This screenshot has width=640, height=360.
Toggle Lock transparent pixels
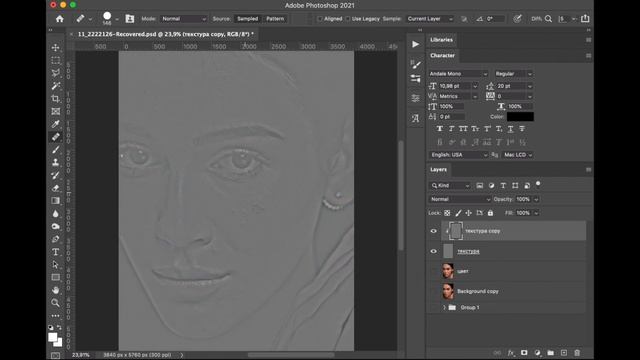(x=447, y=213)
